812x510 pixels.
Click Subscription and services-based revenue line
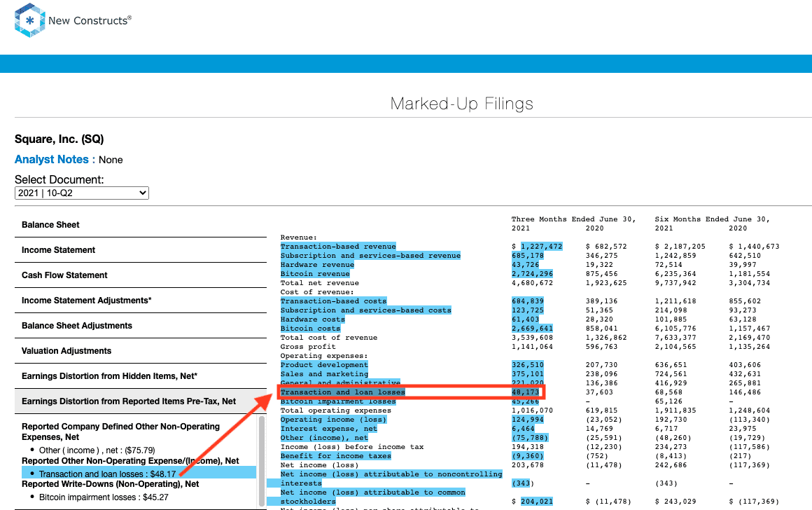370,256
